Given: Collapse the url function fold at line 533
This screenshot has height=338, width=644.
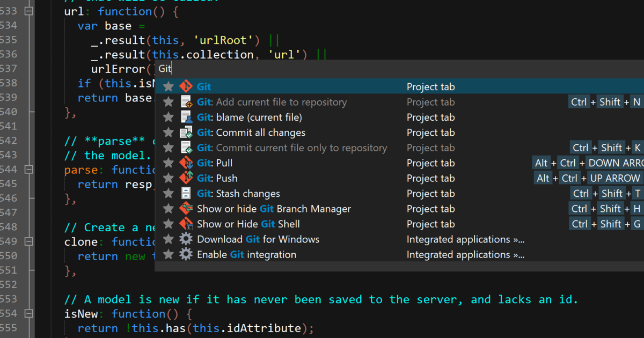Looking at the screenshot, I should click(x=29, y=11).
